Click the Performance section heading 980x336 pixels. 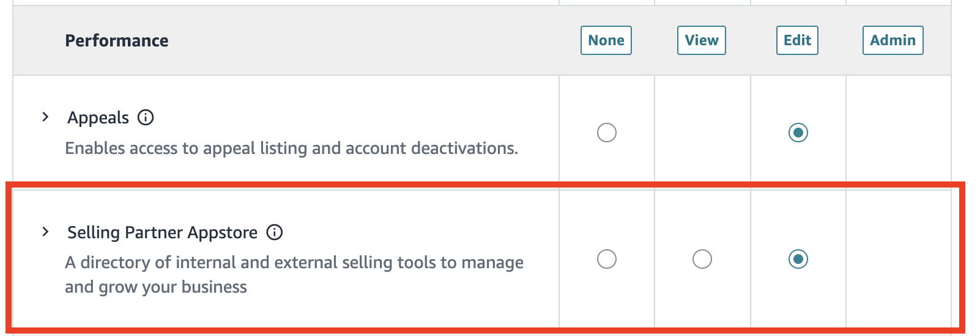[117, 40]
